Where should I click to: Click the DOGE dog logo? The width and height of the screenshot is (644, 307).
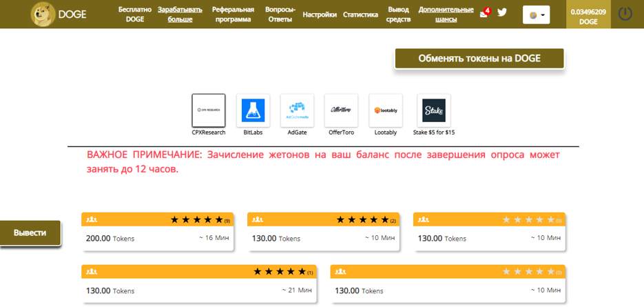pos(43,14)
